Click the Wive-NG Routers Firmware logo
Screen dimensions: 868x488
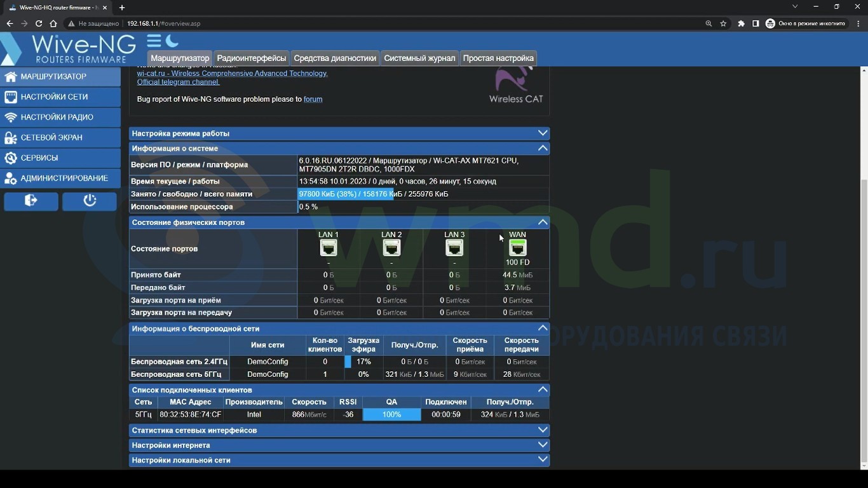pos(69,49)
